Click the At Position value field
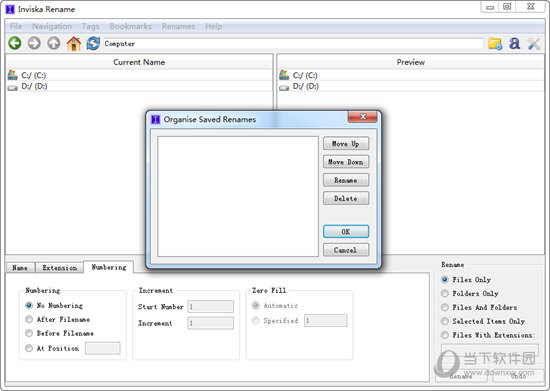 pos(102,348)
